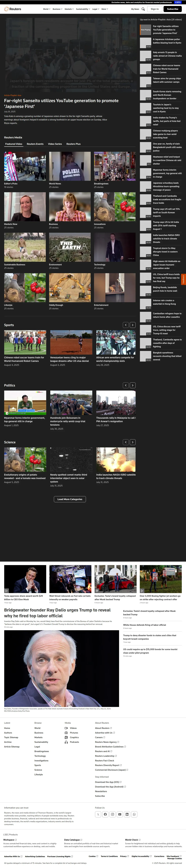Screen dimensions: 186x868
Task: Expand the World dropdown menu
Action: [x=47, y=9]
